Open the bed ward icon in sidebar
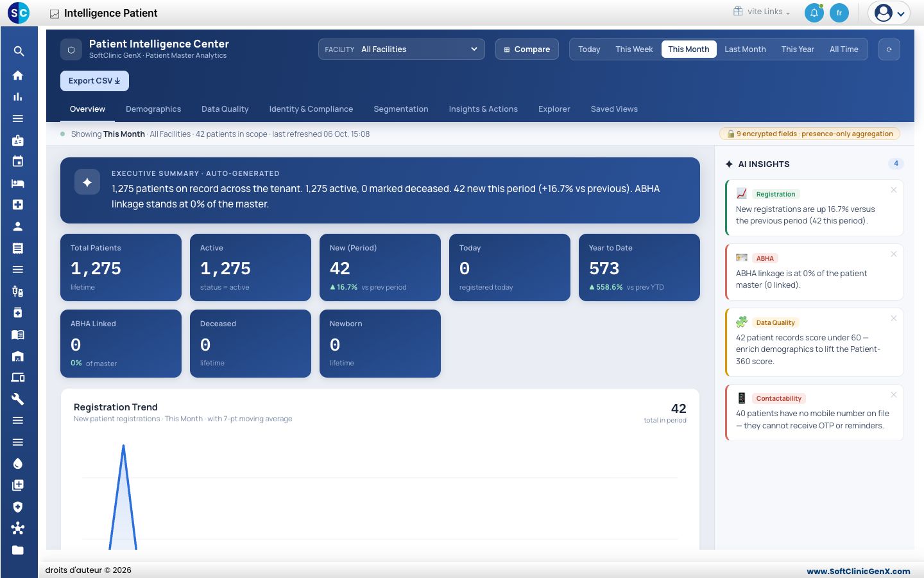Image resolution: width=924 pixels, height=578 pixels. click(x=18, y=183)
